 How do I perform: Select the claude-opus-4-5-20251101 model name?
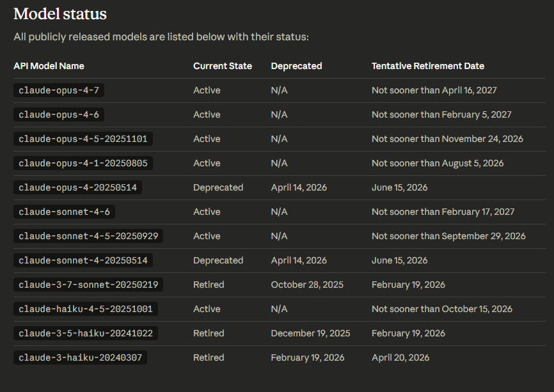coord(83,139)
